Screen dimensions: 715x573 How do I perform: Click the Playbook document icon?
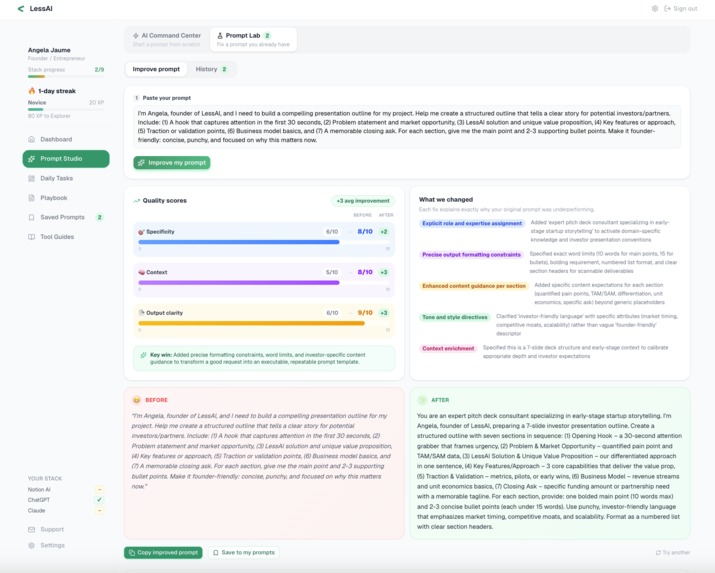pos(31,198)
